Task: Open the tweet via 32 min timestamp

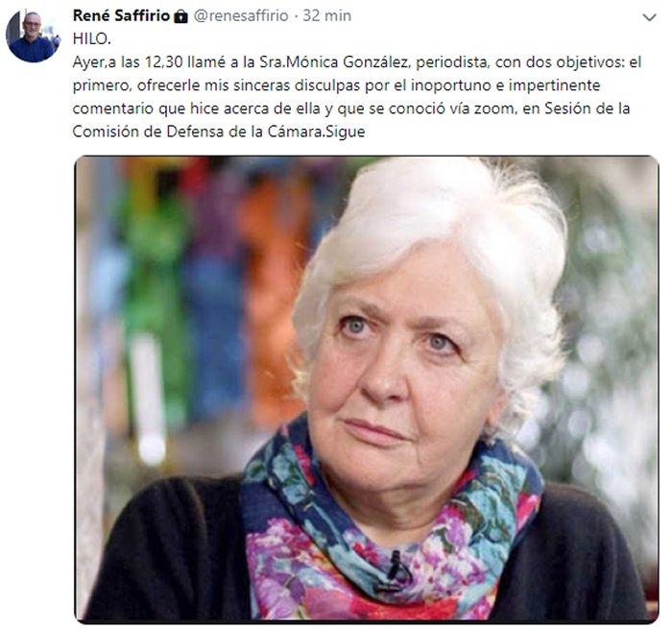Action: point(327,16)
